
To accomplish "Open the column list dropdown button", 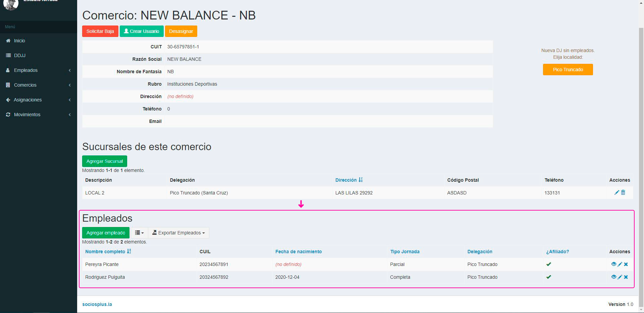I will point(139,233).
